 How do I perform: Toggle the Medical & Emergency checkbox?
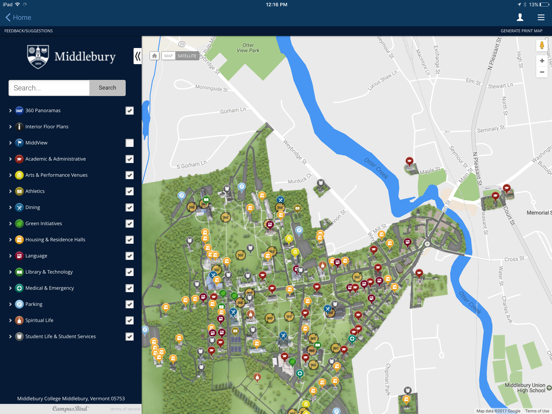(x=130, y=288)
